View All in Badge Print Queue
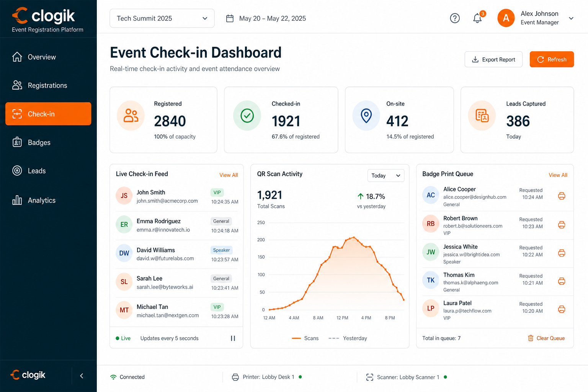The width and height of the screenshot is (588, 392). click(558, 175)
